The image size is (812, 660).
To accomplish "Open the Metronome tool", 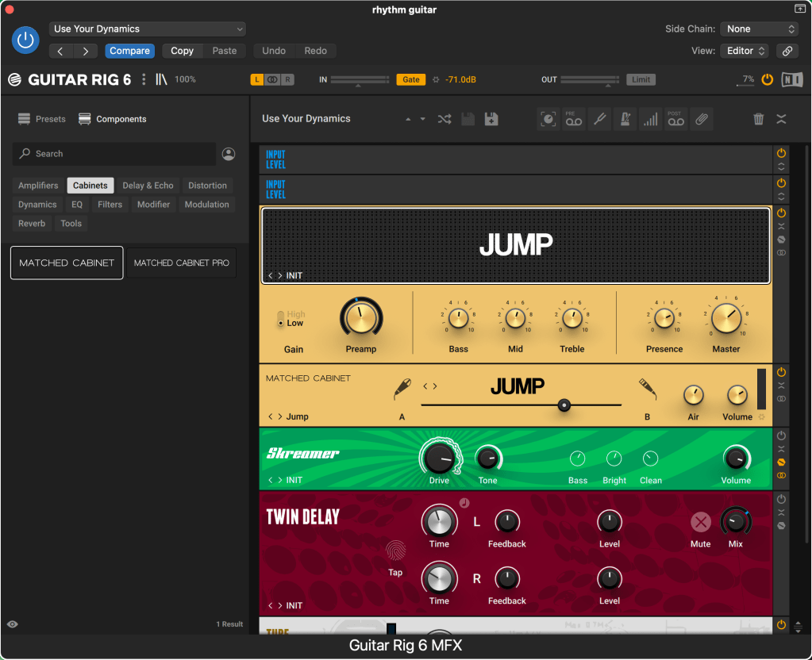I will pos(625,119).
